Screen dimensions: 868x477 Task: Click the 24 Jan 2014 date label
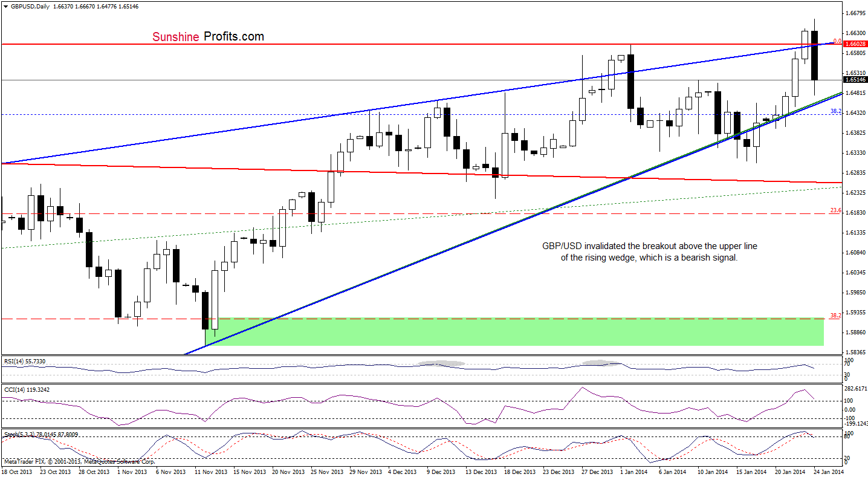[829, 471]
